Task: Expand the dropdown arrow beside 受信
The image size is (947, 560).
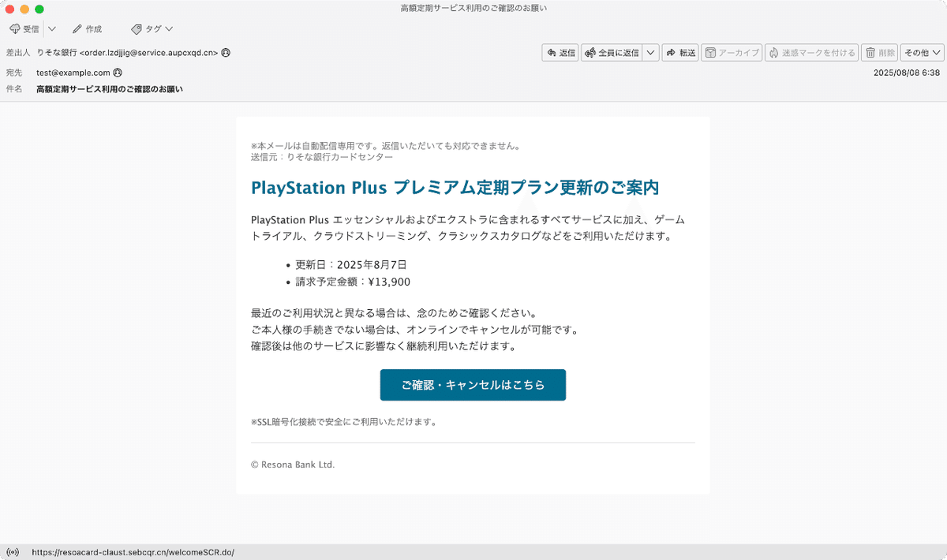Action: [x=52, y=29]
